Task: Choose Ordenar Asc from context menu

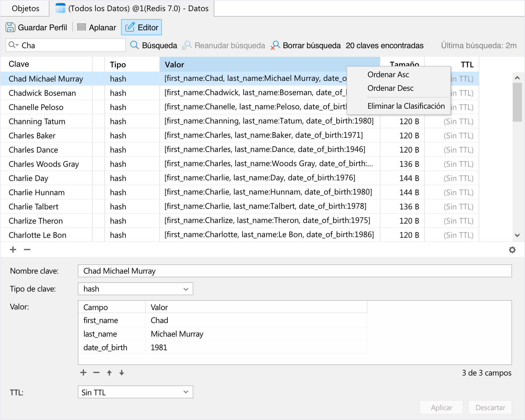Action: 388,74
